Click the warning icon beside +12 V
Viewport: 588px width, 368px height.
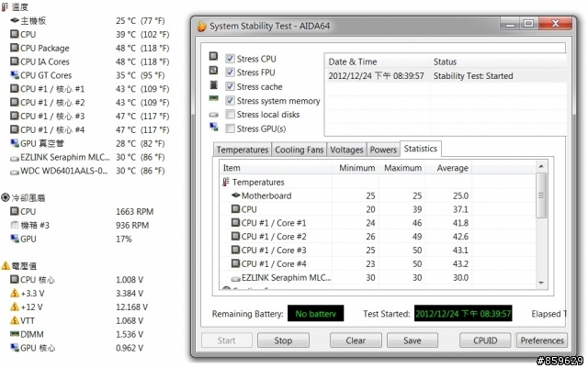pyautogui.click(x=15, y=307)
